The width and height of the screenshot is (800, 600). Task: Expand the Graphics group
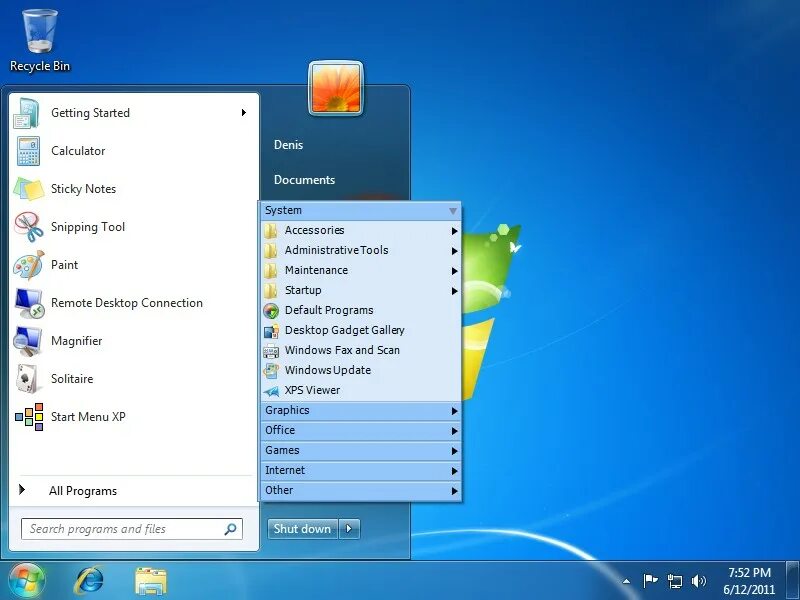pyautogui.click(x=361, y=411)
